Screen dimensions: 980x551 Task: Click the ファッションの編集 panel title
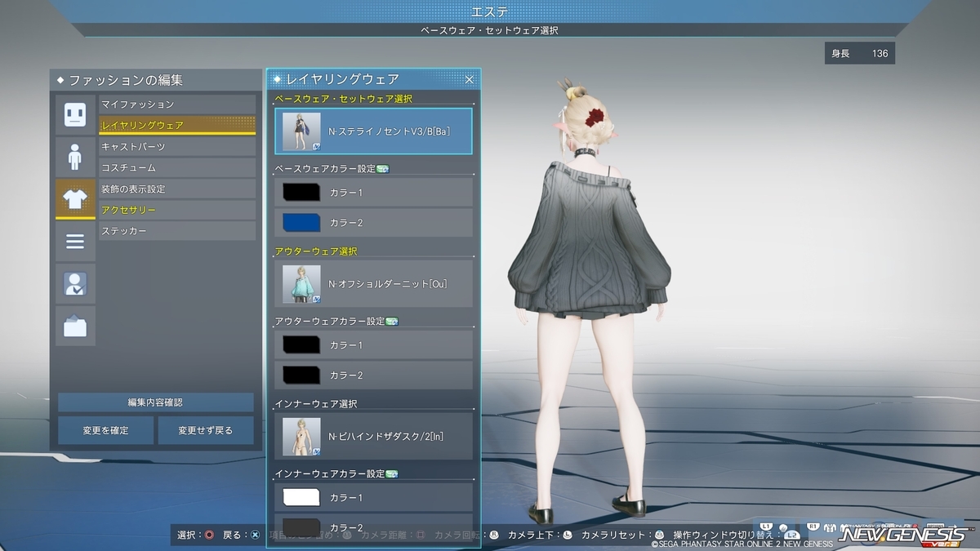(126, 80)
